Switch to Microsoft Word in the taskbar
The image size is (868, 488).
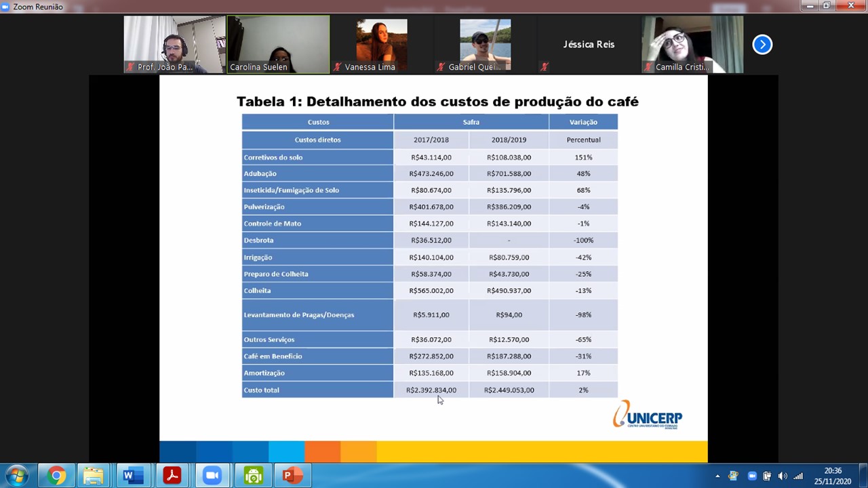tap(132, 476)
